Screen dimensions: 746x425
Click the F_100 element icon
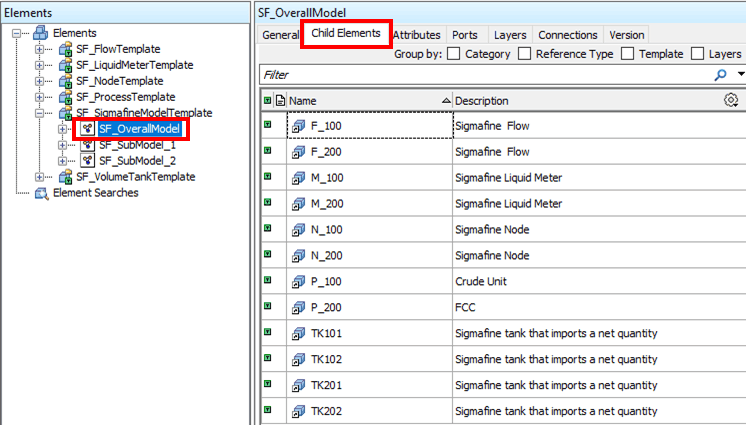click(299, 126)
